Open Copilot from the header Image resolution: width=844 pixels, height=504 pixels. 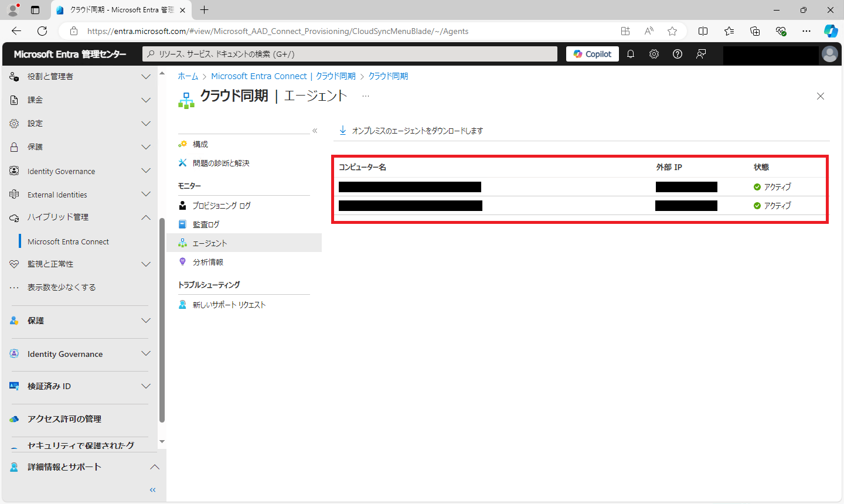click(x=593, y=54)
